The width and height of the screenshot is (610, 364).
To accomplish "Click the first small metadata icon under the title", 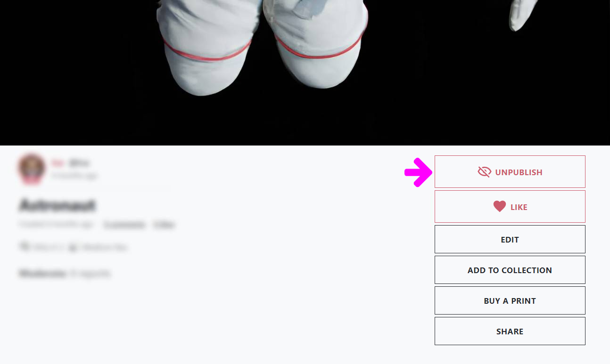I will click(24, 246).
